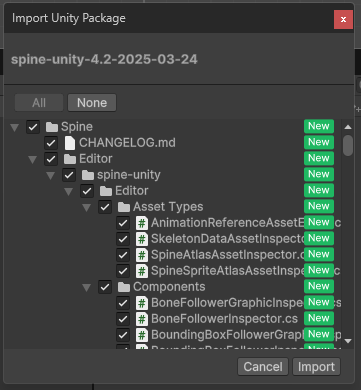Click the scrollbar down arrow
361x390 pixels.
tap(348, 341)
